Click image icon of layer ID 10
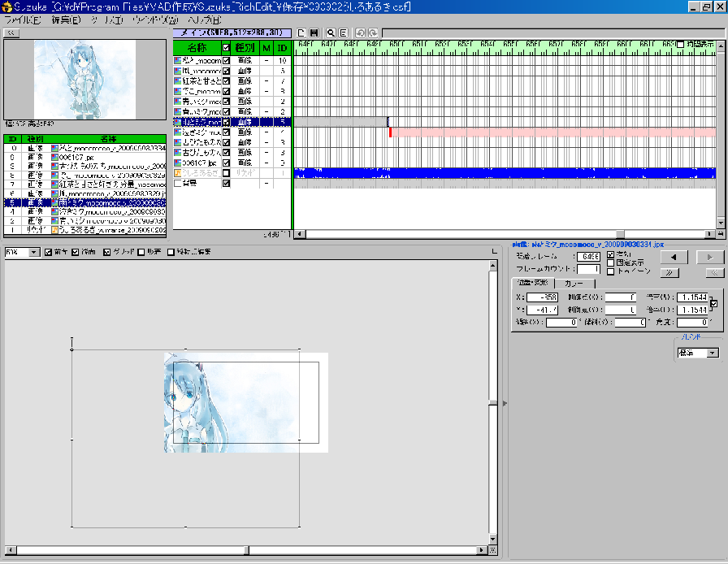The image size is (728, 564). 177,60
